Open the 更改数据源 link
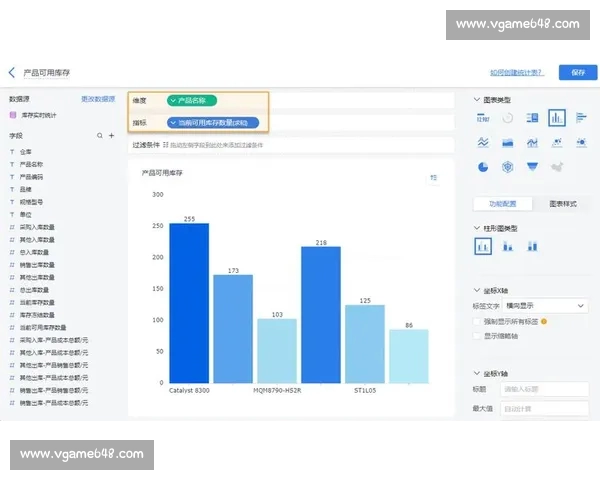The image size is (600, 480). 99,99
